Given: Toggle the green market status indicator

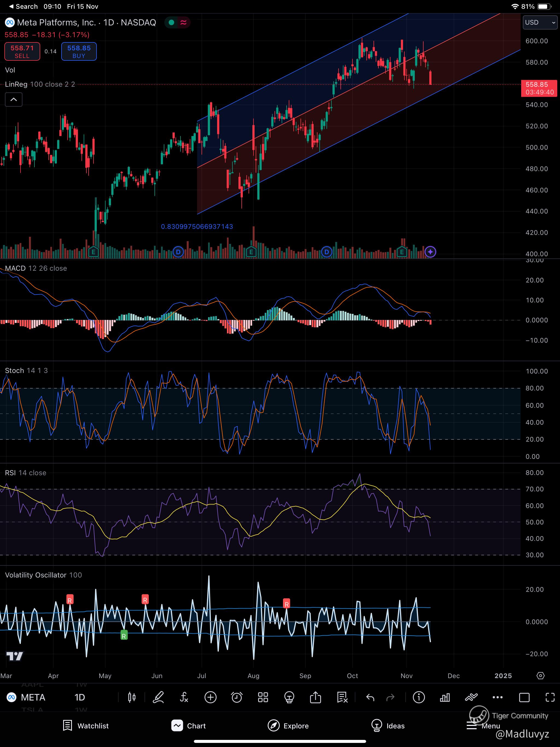Looking at the screenshot, I should 171,23.
